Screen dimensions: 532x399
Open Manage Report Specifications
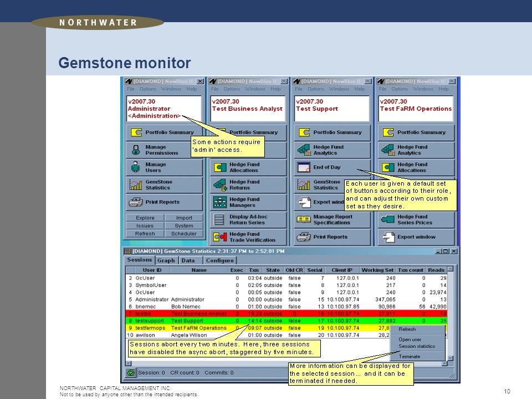[332, 219]
